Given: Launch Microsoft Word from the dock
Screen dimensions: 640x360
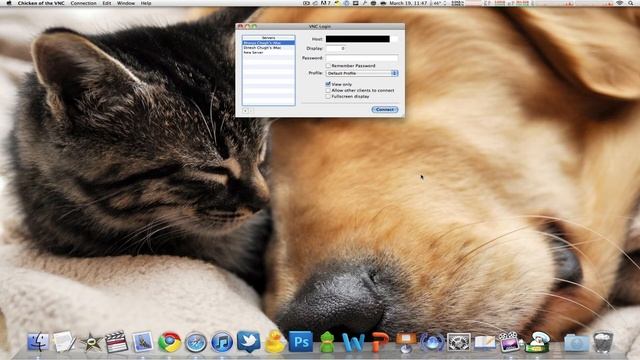Looking at the screenshot, I should (353, 342).
